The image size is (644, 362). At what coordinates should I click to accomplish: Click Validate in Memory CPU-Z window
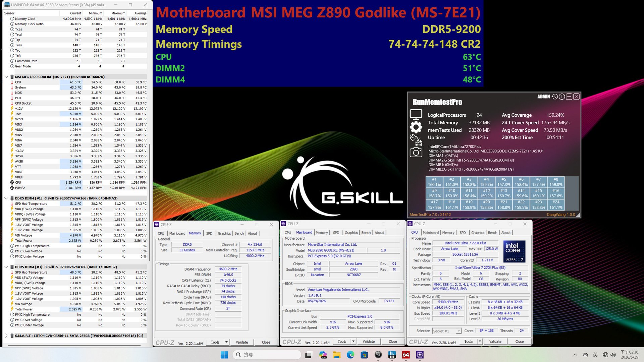click(242, 342)
